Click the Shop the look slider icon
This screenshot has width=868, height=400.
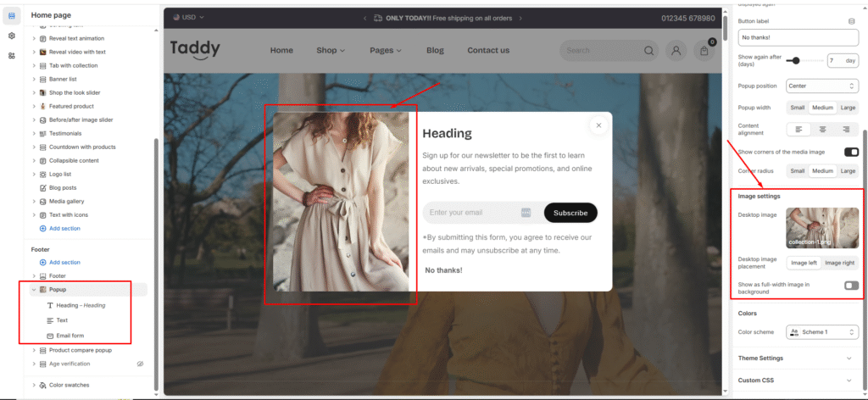click(42, 92)
